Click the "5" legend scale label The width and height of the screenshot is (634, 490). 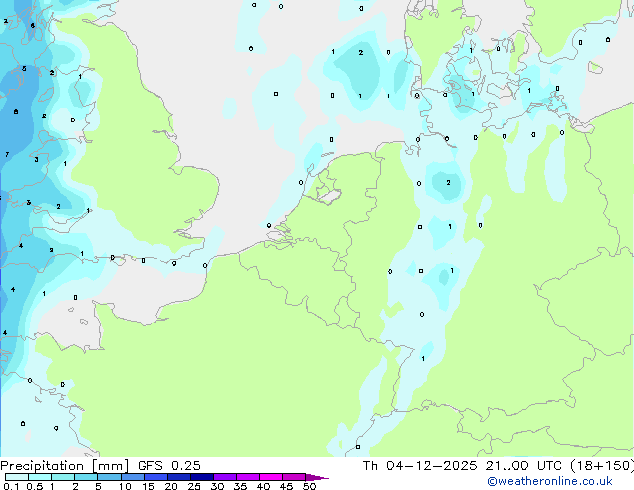pos(98,486)
